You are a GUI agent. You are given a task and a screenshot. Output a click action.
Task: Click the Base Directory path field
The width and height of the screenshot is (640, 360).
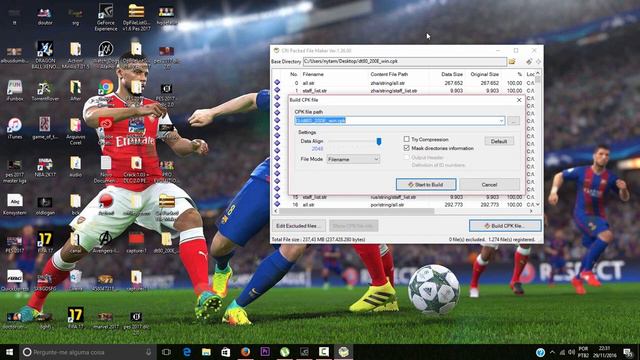point(404,61)
